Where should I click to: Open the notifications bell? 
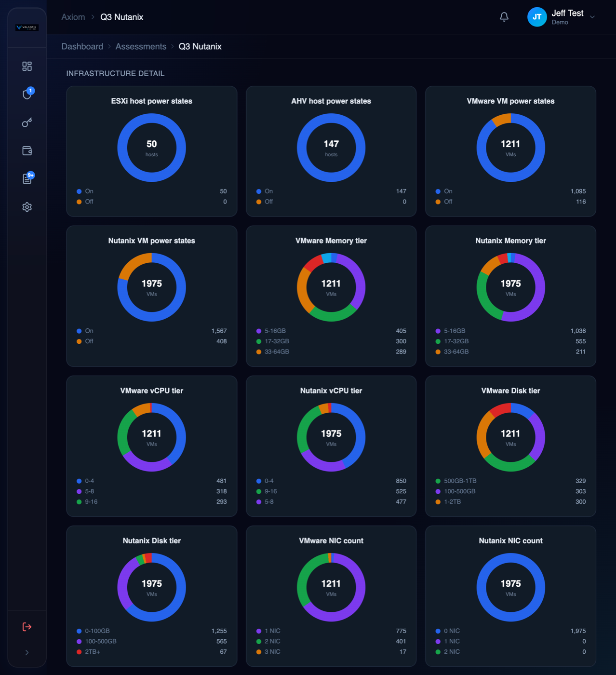(x=504, y=17)
